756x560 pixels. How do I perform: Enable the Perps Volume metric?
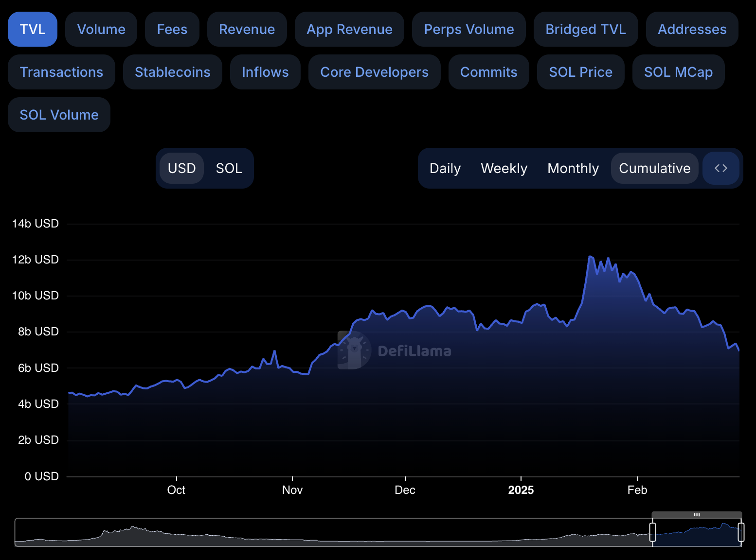point(468,29)
